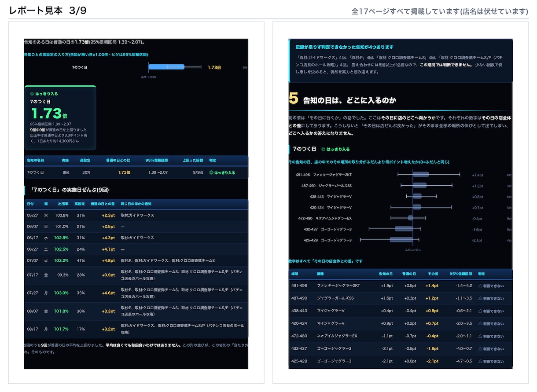Click the '-1.1pt' cell in the table
Screen dimensions: 537x392
tap(387, 336)
